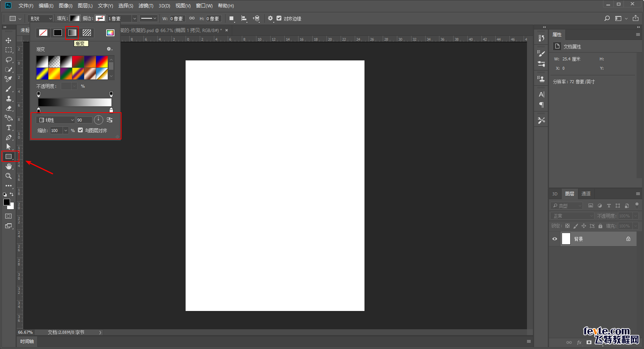Toggle Quick Mask mode
Viewport: 644px width, 349px height.
click(8, 216)
